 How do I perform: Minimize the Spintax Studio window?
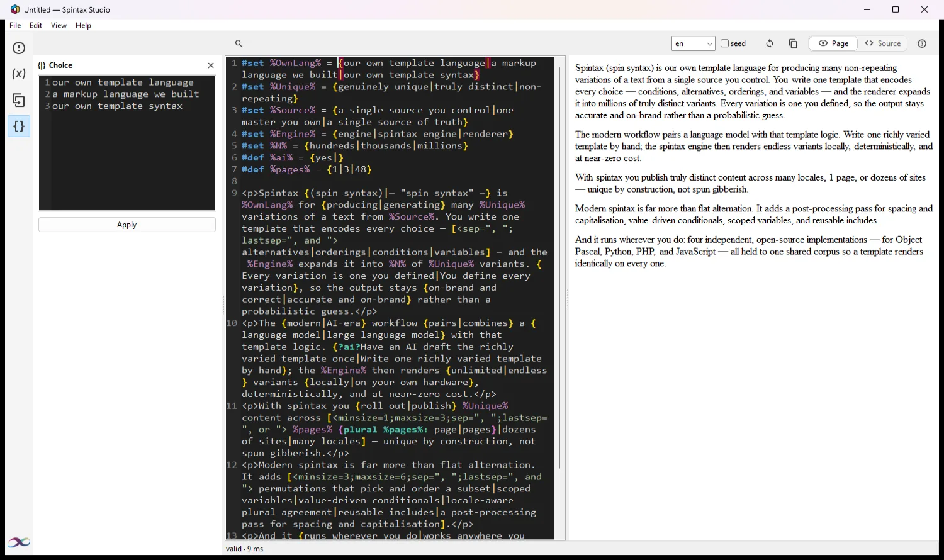(x=867, y=9)
